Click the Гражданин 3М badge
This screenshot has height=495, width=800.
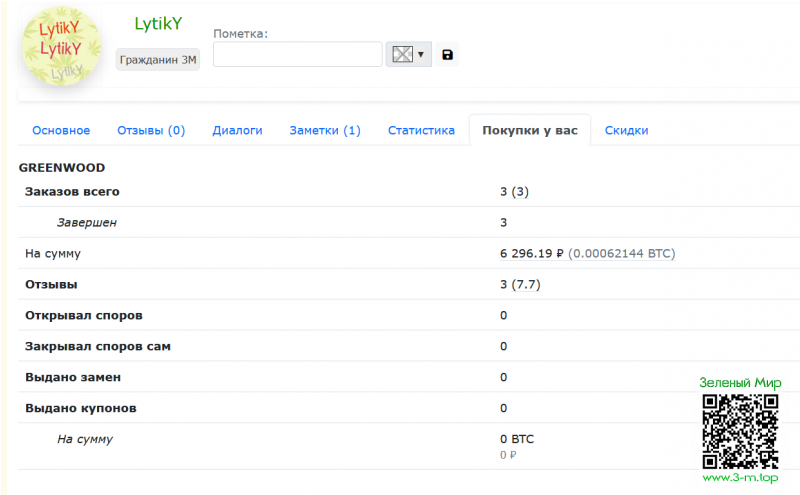pyautogui.click(x=158, y=60)
